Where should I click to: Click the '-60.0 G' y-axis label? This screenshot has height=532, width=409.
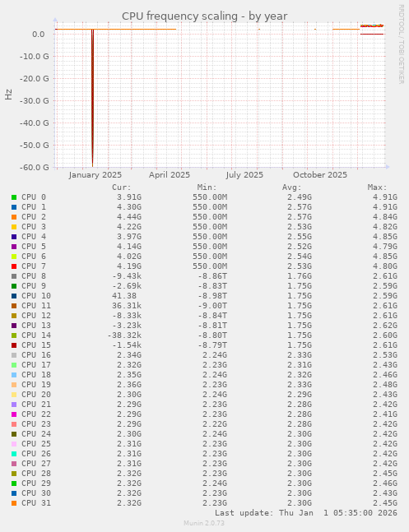click(35, 167)
